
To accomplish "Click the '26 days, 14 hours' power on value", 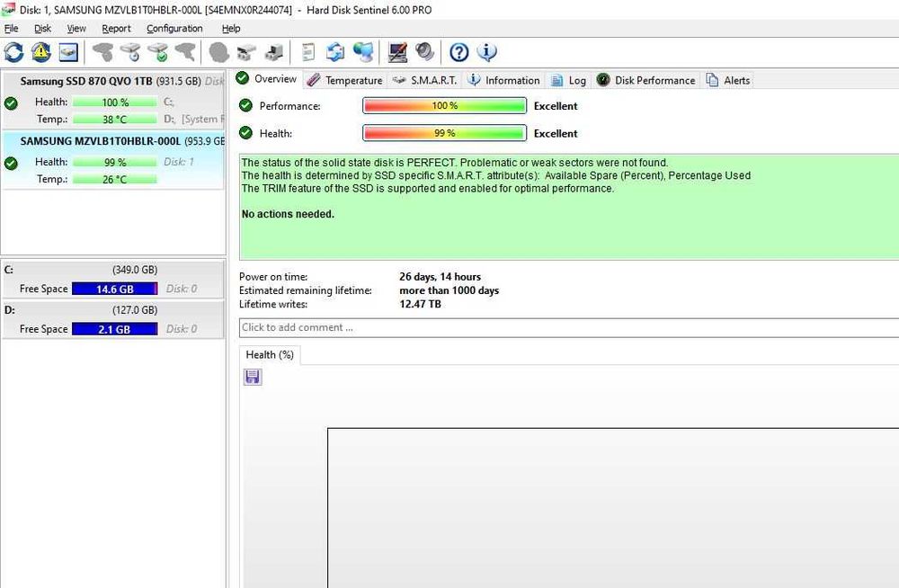I will [x=440, y=277].
